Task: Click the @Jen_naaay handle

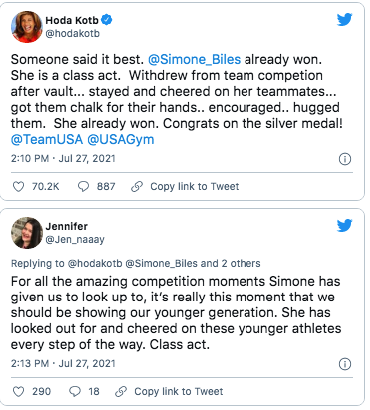Action: (75, 240)
